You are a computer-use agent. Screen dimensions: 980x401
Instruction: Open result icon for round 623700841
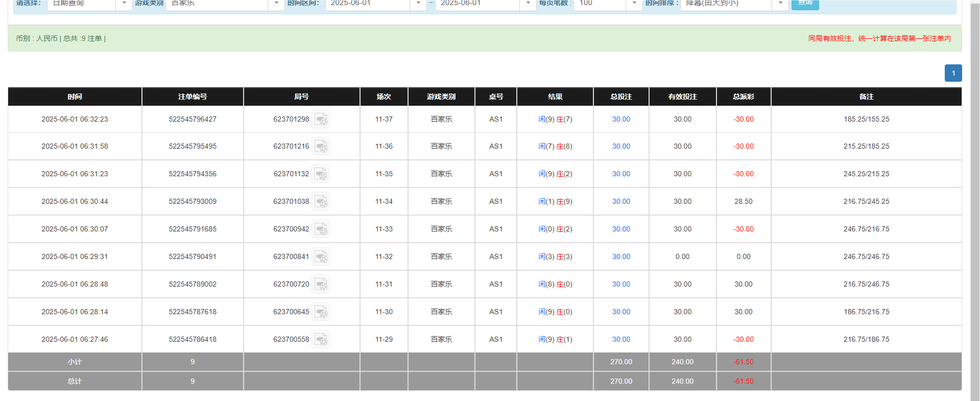coord(321,257)
